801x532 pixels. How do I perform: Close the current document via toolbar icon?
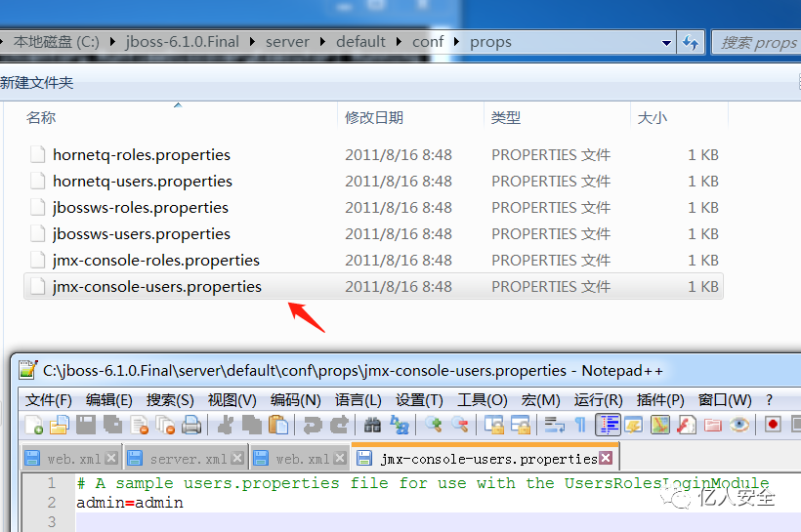[139, 425]
